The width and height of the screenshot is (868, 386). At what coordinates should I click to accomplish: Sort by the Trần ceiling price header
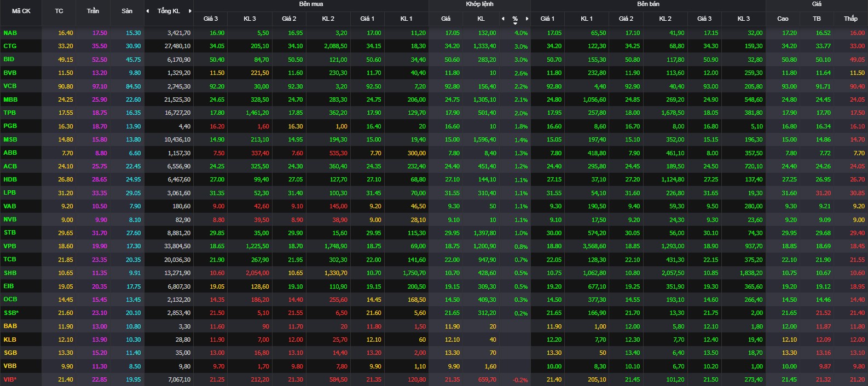(x=93, y=11)
